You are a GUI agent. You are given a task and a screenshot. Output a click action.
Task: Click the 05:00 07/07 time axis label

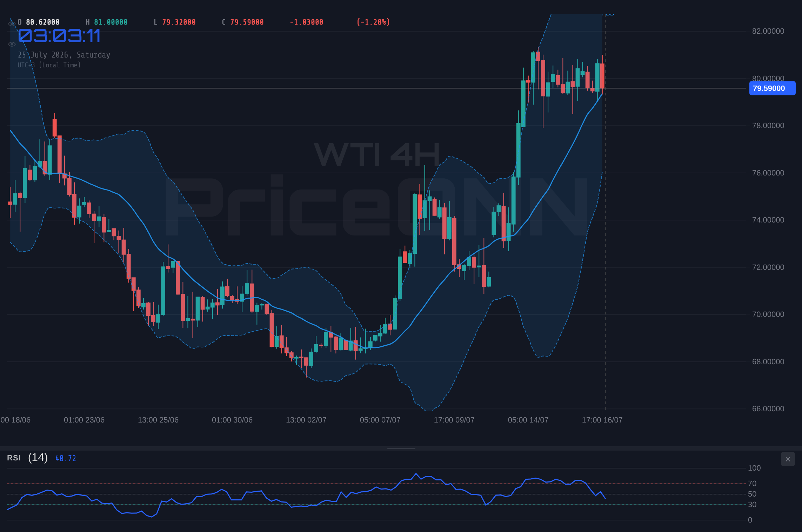coord(380,420)
